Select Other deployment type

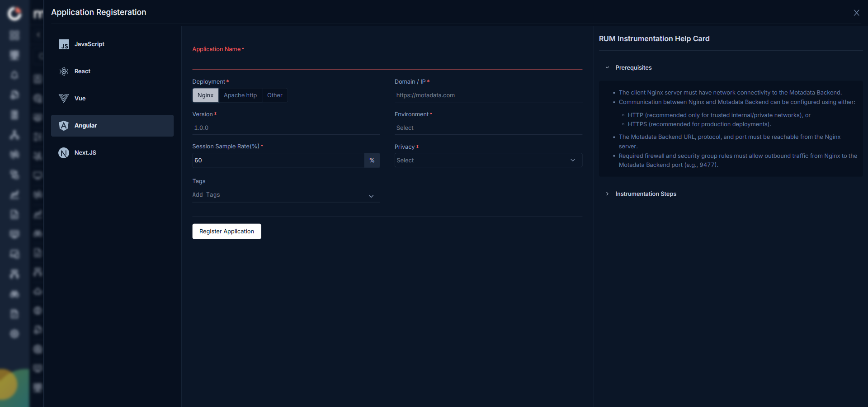pyautogui.click(x=274, y=95)
